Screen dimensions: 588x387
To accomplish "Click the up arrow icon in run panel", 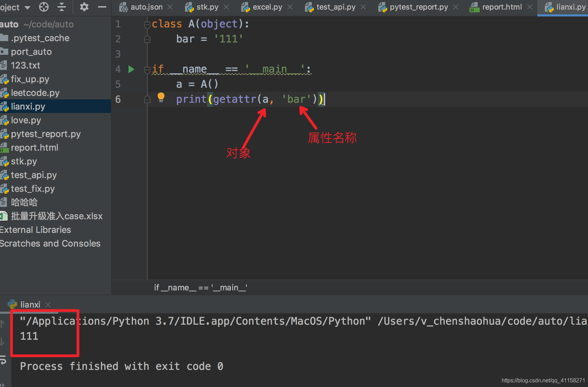I will [x=3, y=324].
